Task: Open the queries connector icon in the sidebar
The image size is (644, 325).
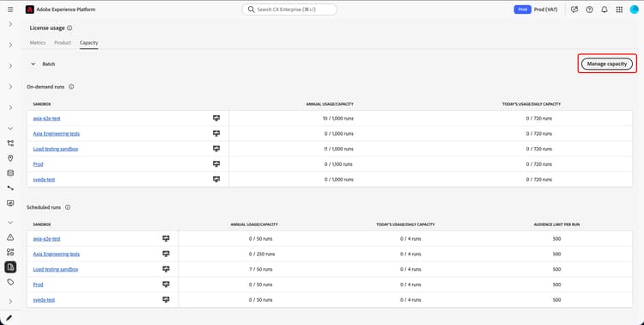Action: coord(10,188)
